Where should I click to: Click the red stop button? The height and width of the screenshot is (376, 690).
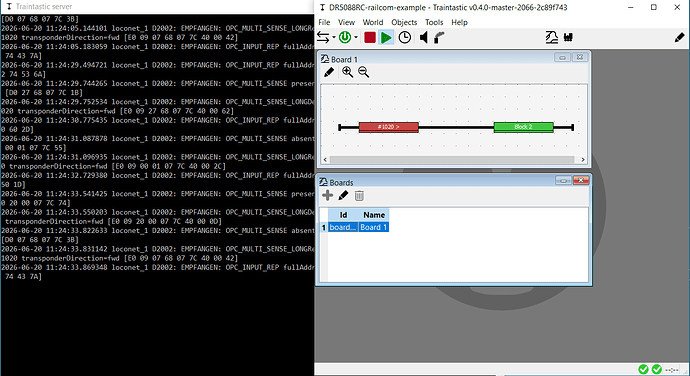[370, 38]
